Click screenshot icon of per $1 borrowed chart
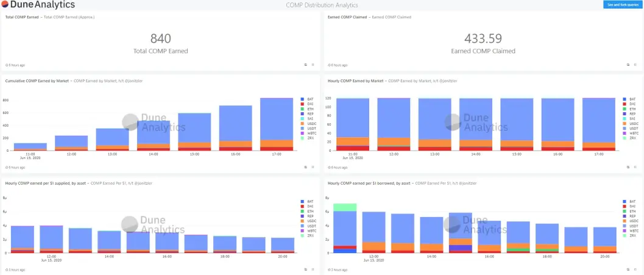The height and width of the screenshot is (275, 644). (628, 270)
